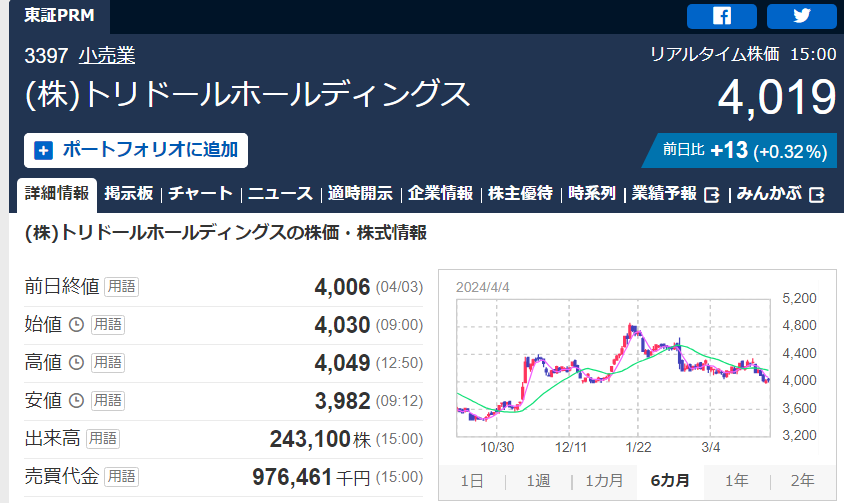Click the 前日比 +13 (+0.32%) badge
The height and width of the screenshot is (503, 844).
pos(740,151)
